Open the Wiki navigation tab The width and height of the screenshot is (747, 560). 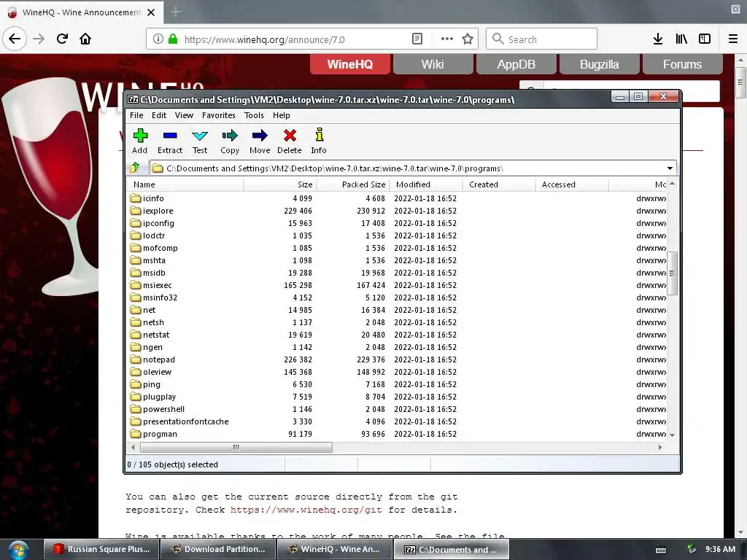point(433,64)
